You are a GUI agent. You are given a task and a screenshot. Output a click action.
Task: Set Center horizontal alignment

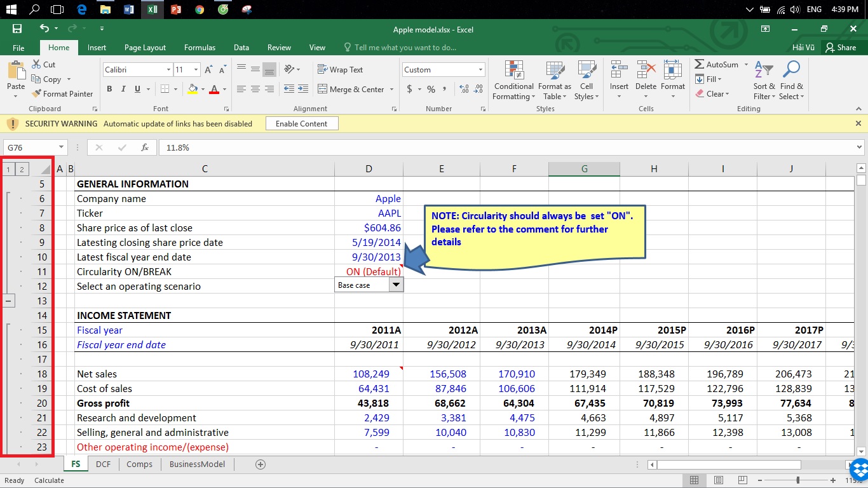[x=255, y=89]
